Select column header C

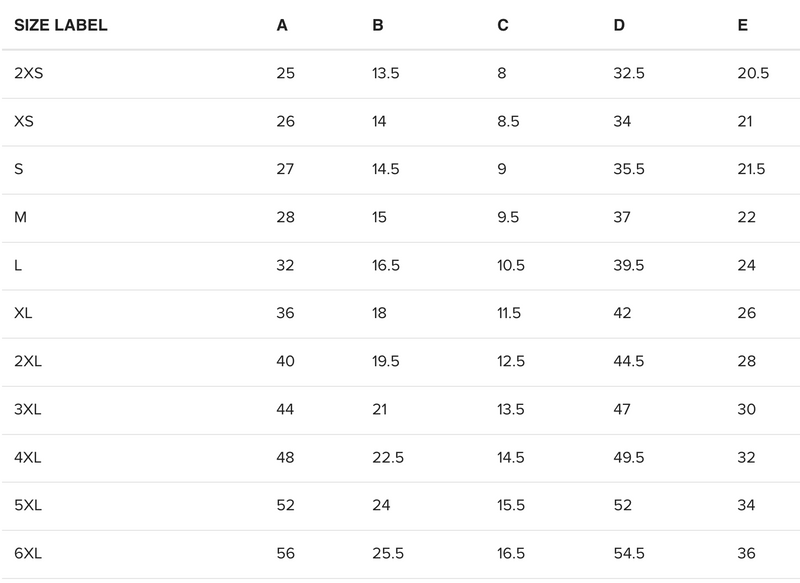click(x=502, y=26)
